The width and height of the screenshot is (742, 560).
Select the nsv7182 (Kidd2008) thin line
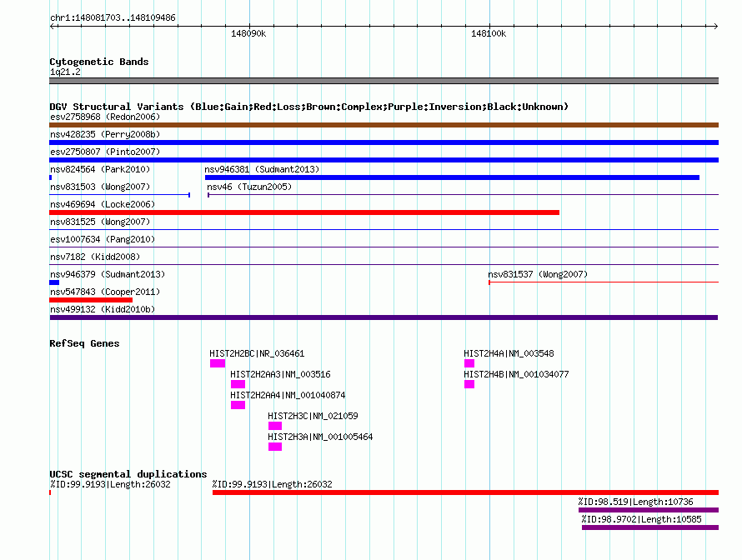point(384,265)
